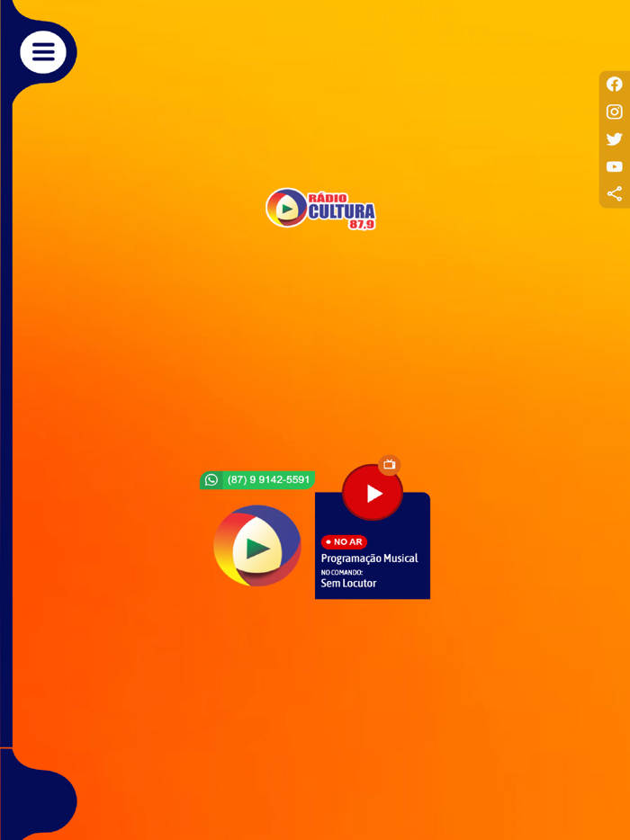This screenshot has height=840, width=630.
Task: Open the TV icon above the player
Action: tap(390, 464)
